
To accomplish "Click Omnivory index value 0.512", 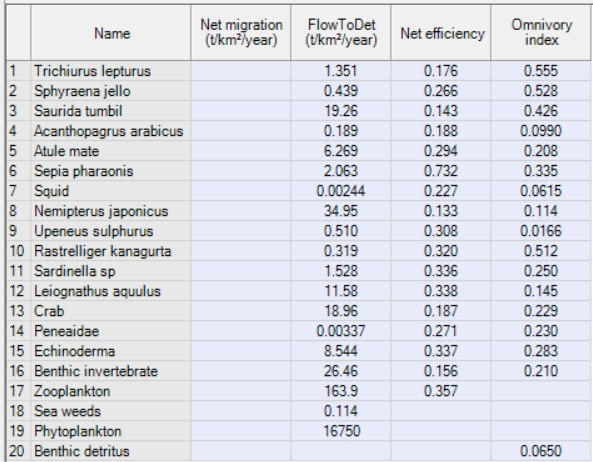I will click(541, 251).
